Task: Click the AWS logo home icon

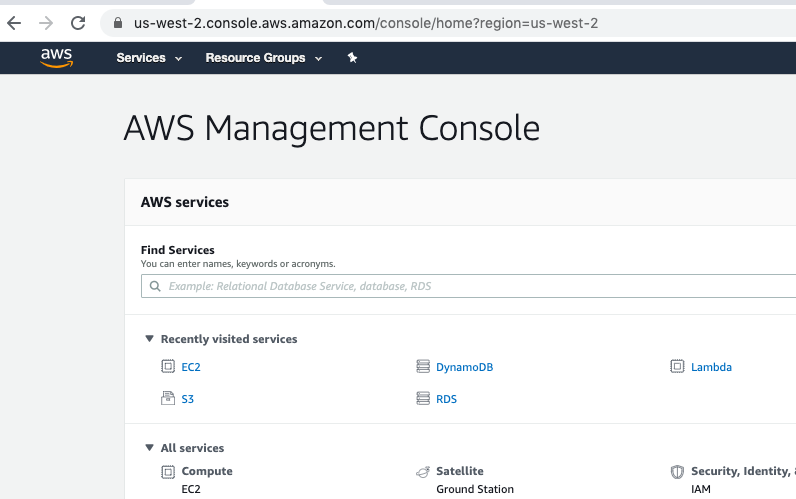Action: click(x=56, y=58)
